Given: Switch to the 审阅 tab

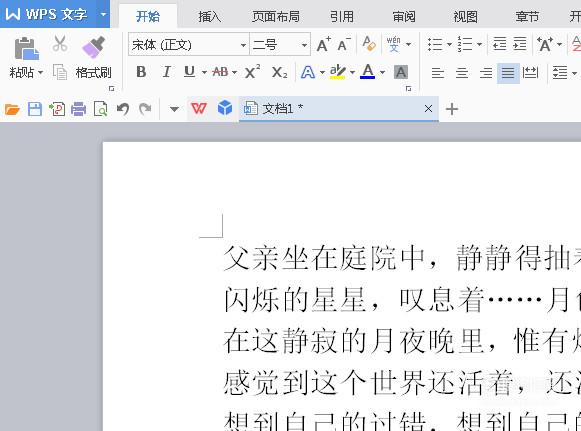Looking at the screenshot, I should 404,16.
